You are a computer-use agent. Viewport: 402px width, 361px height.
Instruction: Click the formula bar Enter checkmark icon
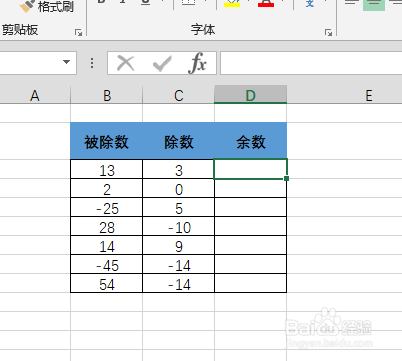click(162, 63)
